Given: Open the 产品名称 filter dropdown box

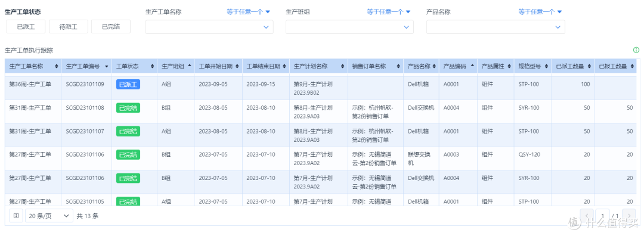Looking at the screenshot, I should pos(496,27).
